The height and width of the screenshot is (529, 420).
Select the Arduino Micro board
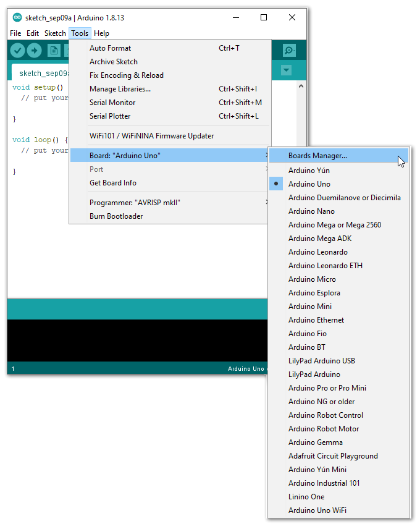pos(338,279)
